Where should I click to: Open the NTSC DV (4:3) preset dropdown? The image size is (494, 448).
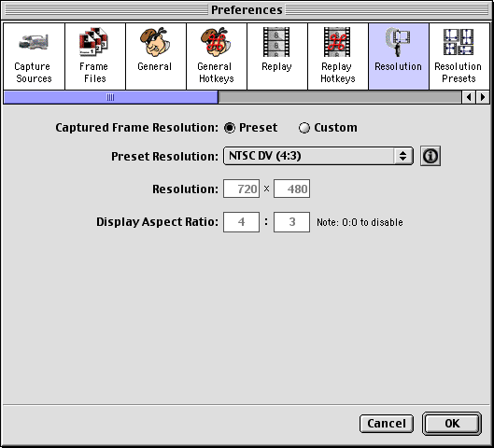(318, 156)
